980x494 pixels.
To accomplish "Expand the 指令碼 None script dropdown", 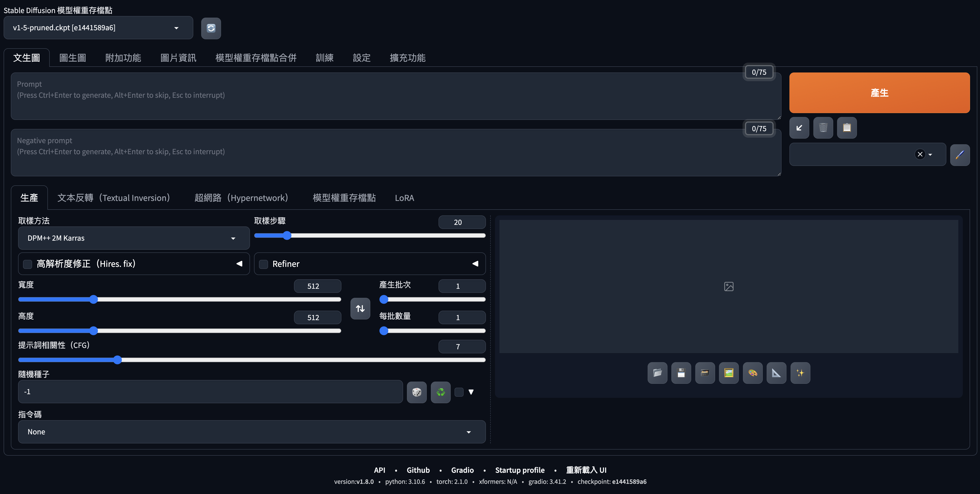I will (252, 432).
